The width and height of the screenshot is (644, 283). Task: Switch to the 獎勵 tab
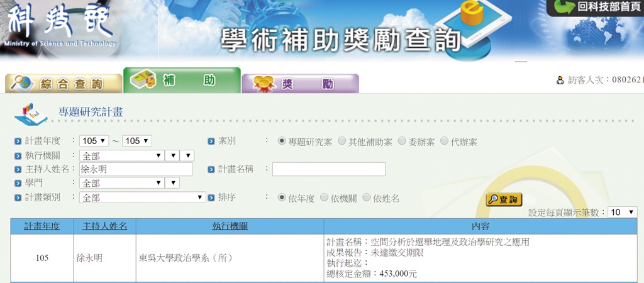(x=300, y=84)
